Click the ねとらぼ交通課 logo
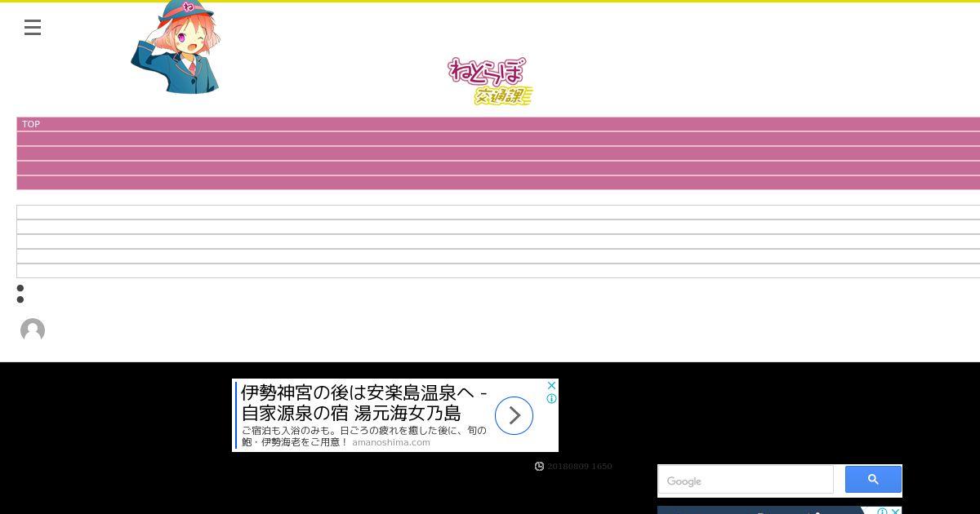Image resolution: width=980 pixels, height=514 pixels. (490, 82)
